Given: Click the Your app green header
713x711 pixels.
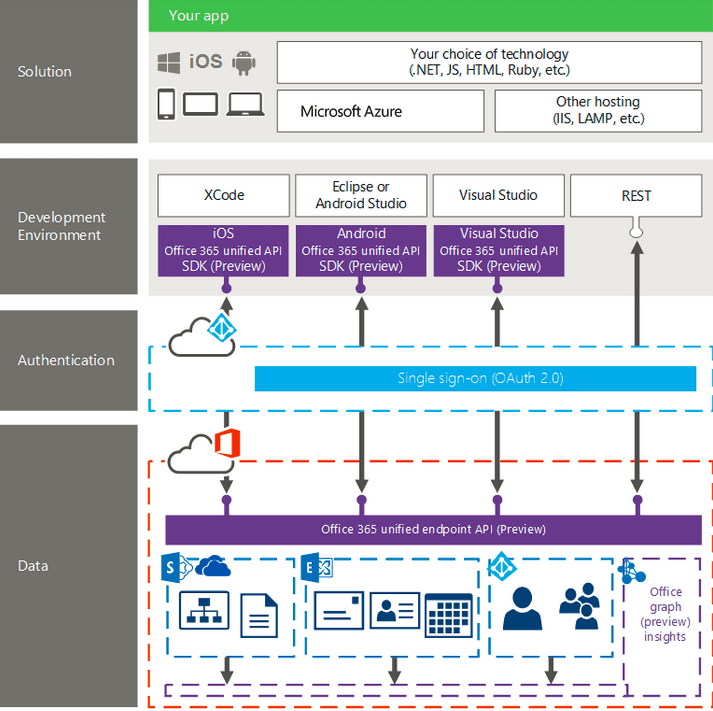Looking at the screenshot, I should pyautogui.click(x=431, y=16).
